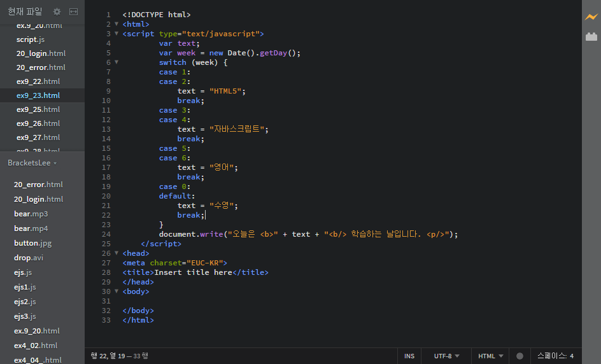
Task: Click the "EUC-KR" charset value
Action: tap(205, 263)
